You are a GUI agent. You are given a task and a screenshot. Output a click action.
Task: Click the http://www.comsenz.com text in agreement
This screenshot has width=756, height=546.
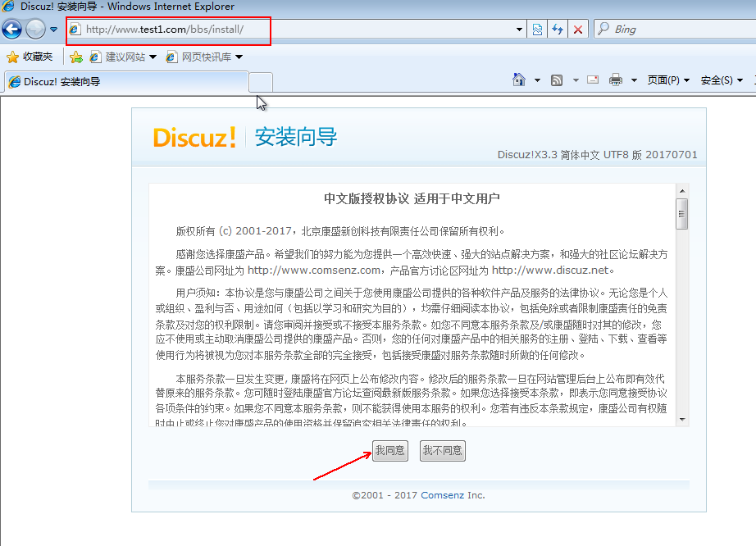[x=314, y=271]
